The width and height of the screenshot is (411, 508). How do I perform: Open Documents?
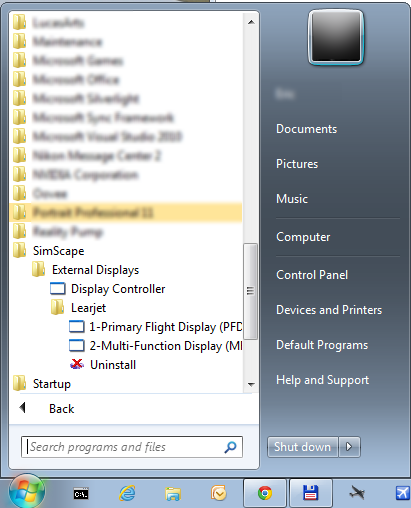(x=307, y=129)
